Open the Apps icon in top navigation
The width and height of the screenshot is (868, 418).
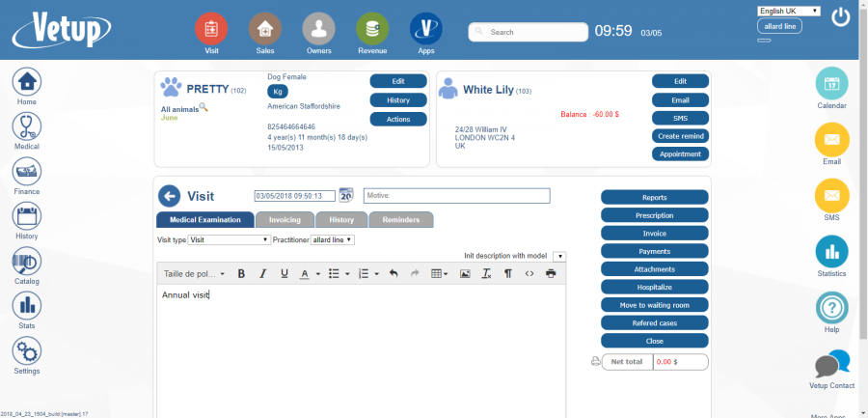[425, 28]
